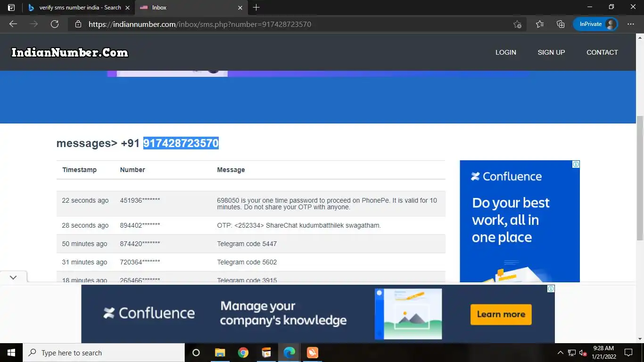Open InPrivate profile button
644x362 pixels.
(595, 24)
